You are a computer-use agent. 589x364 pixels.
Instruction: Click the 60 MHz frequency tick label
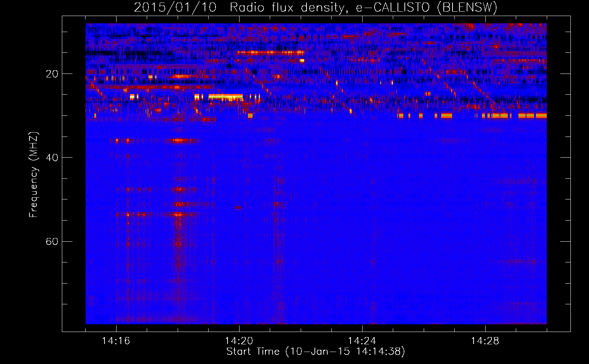[x=52, y=241]
